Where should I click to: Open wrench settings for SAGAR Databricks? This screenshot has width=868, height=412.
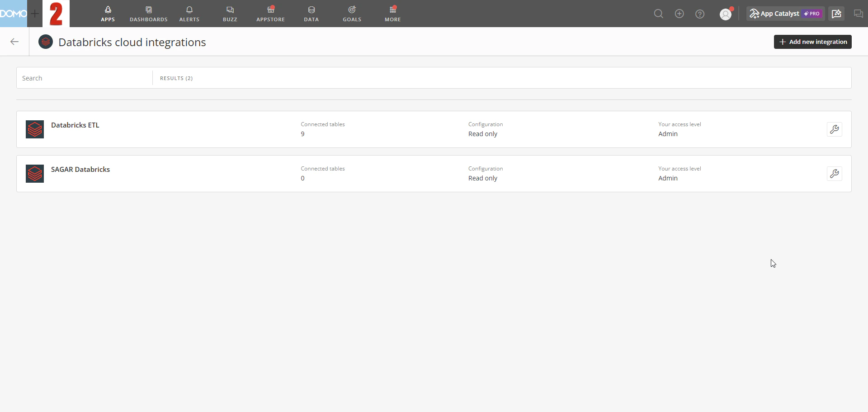point(834,174)
